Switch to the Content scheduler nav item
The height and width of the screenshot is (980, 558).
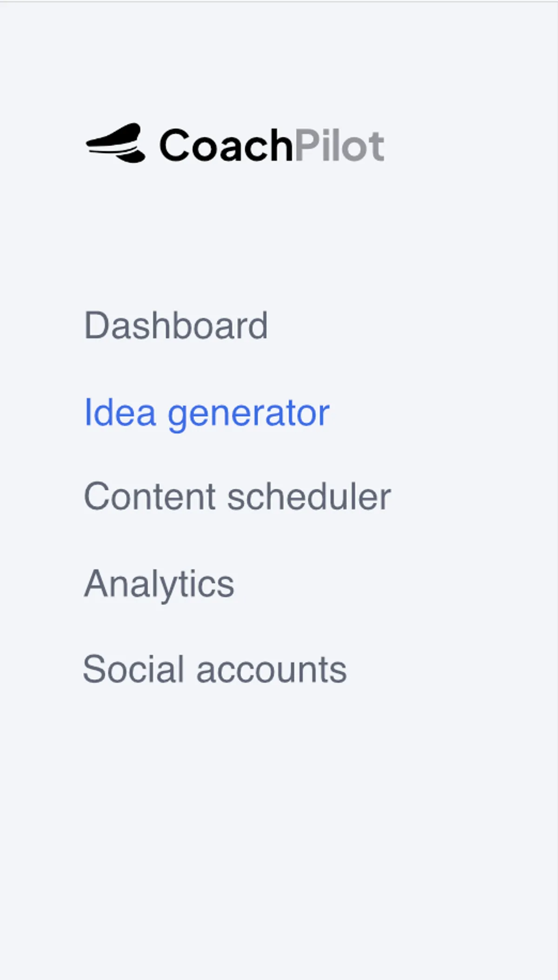[237, 497]
